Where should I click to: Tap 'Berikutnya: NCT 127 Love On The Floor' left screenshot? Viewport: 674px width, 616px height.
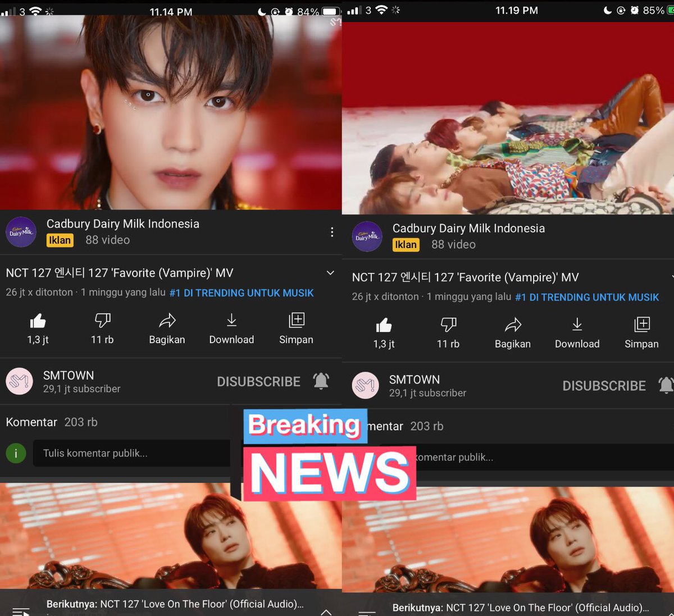(x=175, y=604)
